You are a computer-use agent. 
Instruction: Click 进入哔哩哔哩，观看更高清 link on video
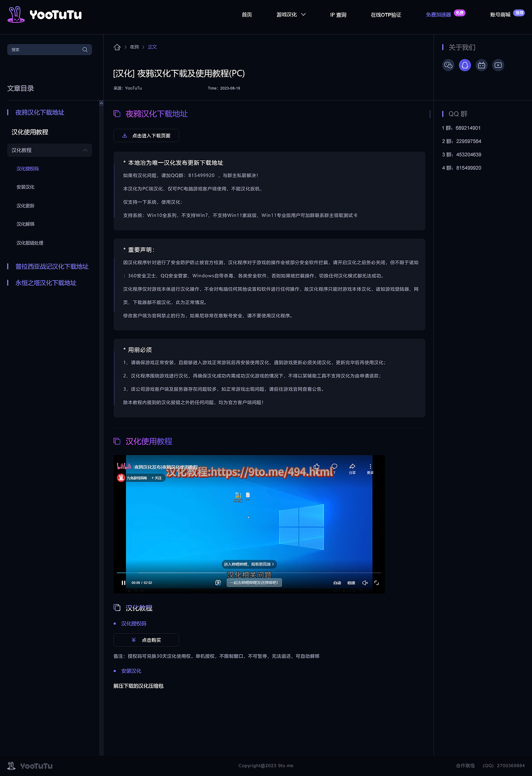[x=249, y=564]
